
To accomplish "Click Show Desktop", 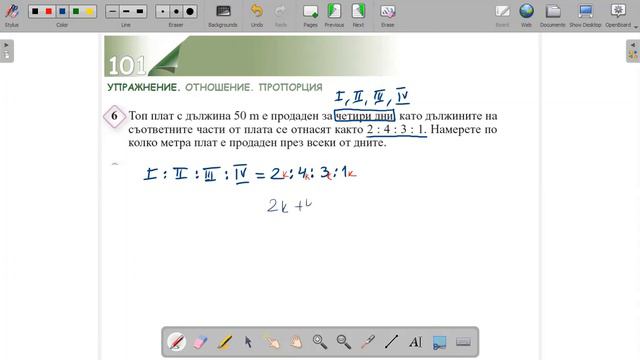I will click(x=585, y=15).
